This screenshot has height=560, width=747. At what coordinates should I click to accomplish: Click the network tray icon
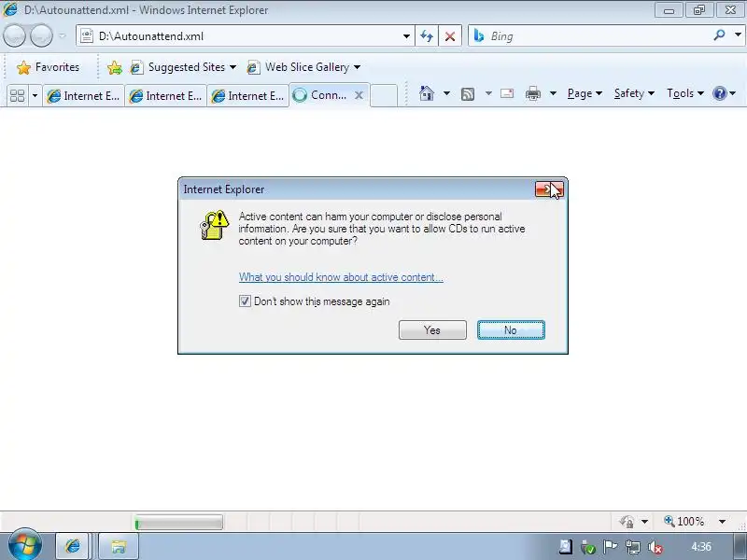point(633,547)
